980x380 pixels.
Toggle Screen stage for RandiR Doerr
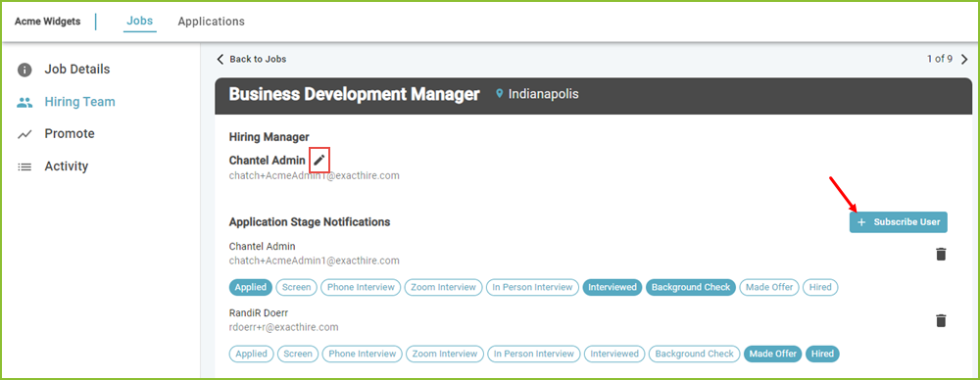click(x=298, y=354)
